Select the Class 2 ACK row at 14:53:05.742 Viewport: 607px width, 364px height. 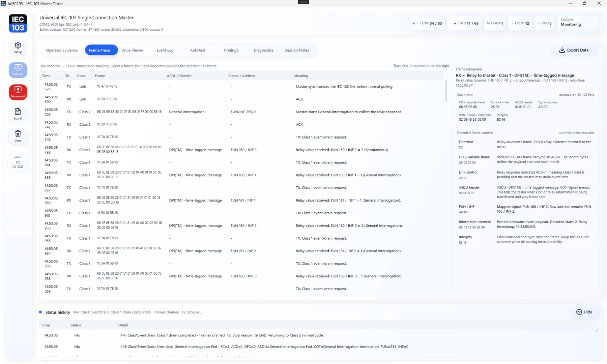243,125
